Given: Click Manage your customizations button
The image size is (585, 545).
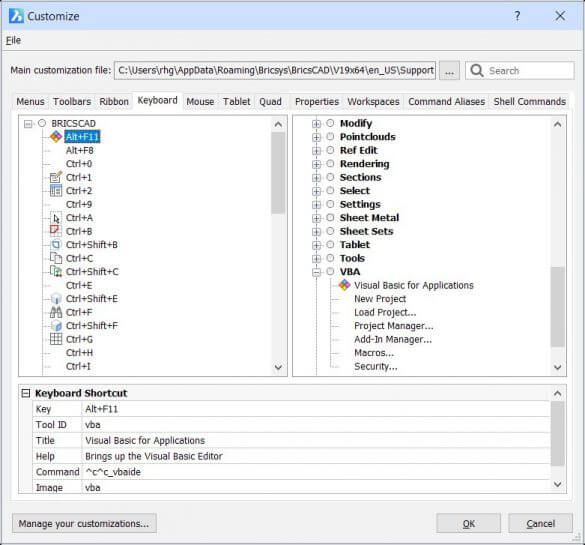Looking at the screenshot, I should click(84, 524).
